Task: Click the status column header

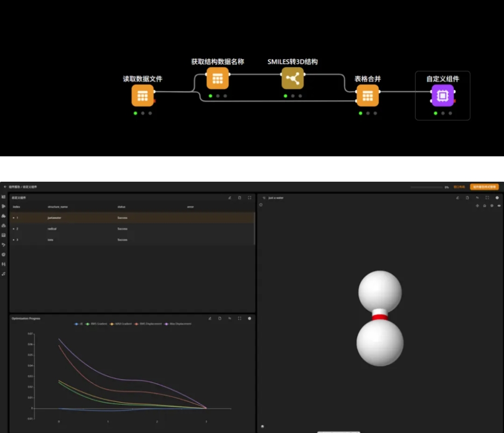Action: 121,207
